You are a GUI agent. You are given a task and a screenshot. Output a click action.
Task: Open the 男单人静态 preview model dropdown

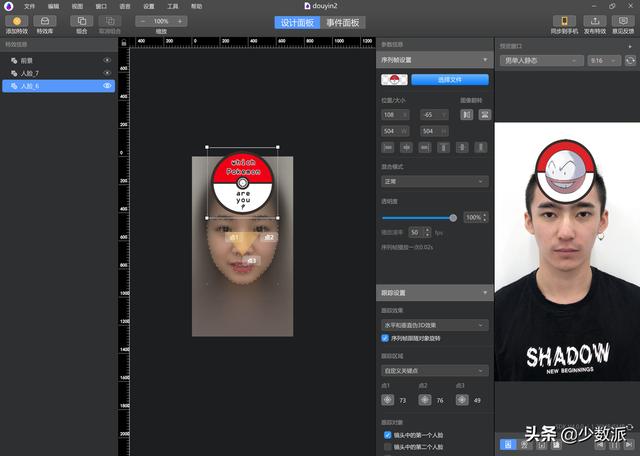pos(541,61)
